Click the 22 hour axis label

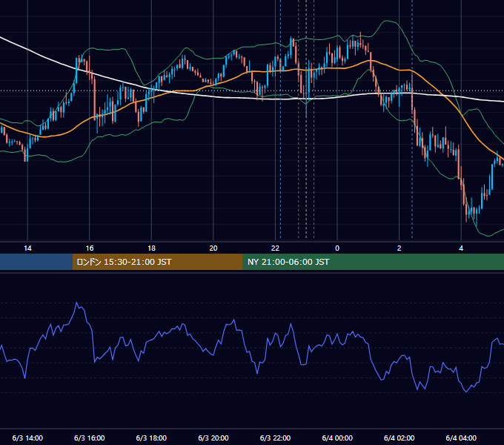pos(275,248)
